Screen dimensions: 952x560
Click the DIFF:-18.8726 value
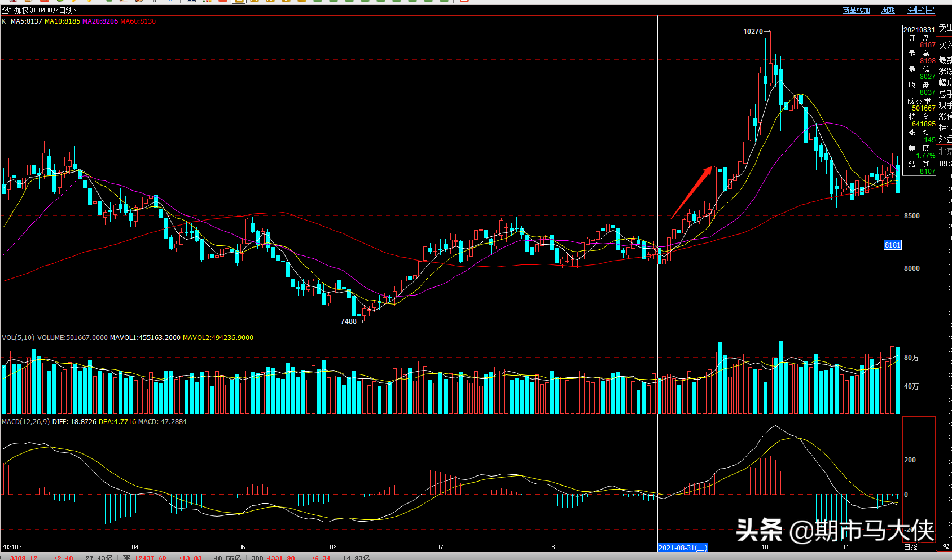74,422
